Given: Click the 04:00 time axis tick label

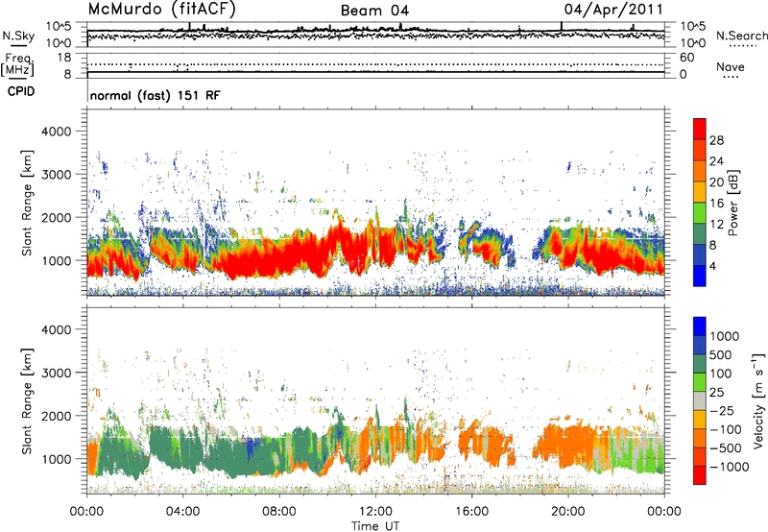Looking at the screenshot, I should click(182, 512).
